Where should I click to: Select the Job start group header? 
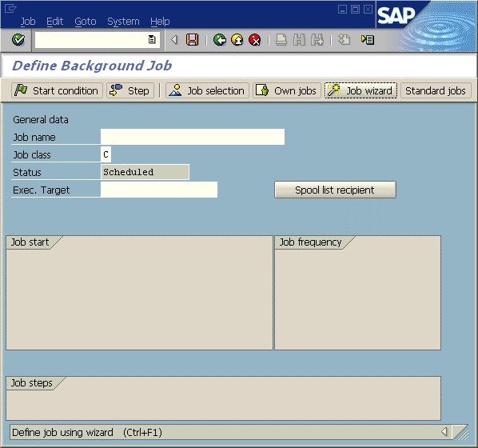[x=30, y=242]
